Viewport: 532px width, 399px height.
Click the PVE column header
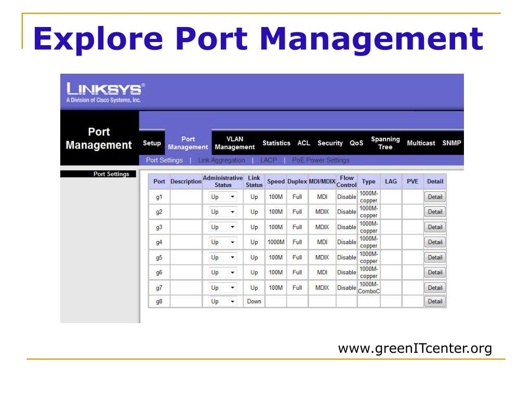pos(413,181)
